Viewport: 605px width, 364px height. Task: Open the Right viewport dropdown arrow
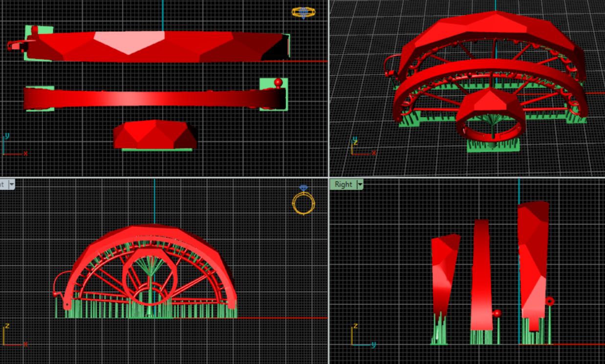[360, 184]
